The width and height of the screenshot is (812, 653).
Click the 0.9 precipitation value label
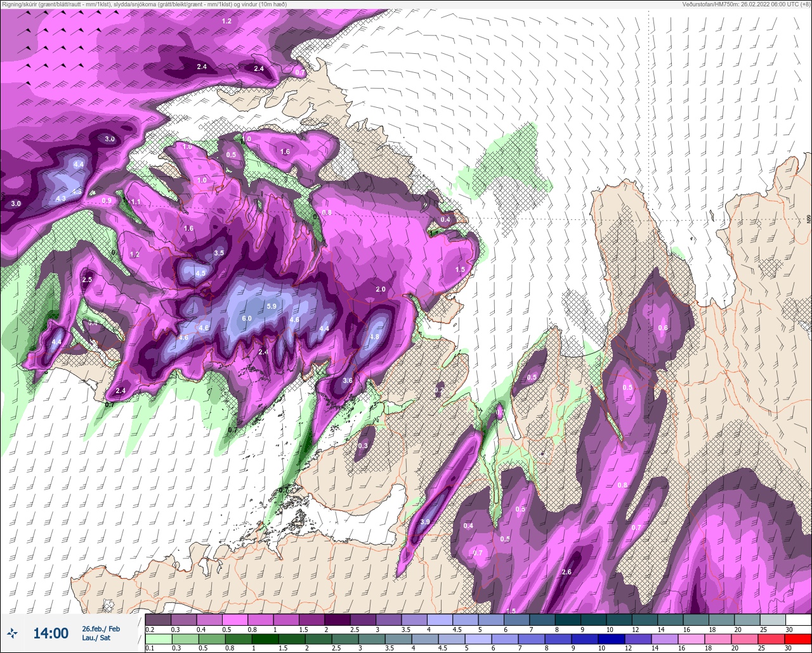tap(107, 201)
